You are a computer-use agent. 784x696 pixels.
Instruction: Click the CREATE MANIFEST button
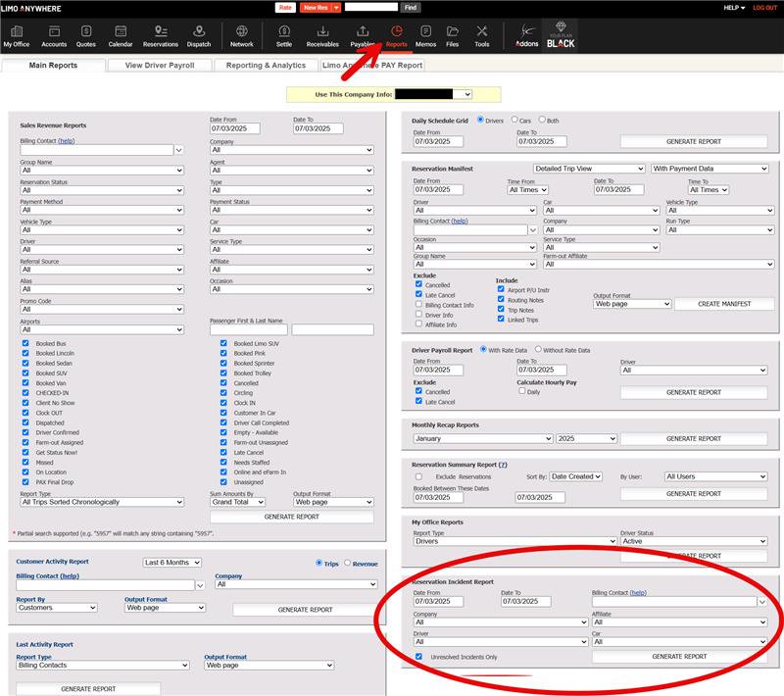(724, 304)
